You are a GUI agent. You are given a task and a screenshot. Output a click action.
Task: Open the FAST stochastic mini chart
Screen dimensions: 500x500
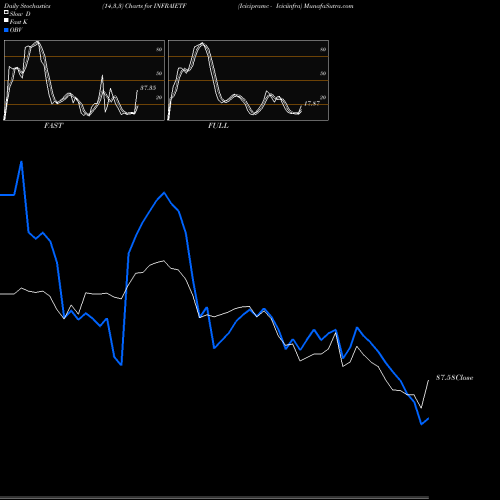(84, 80)
